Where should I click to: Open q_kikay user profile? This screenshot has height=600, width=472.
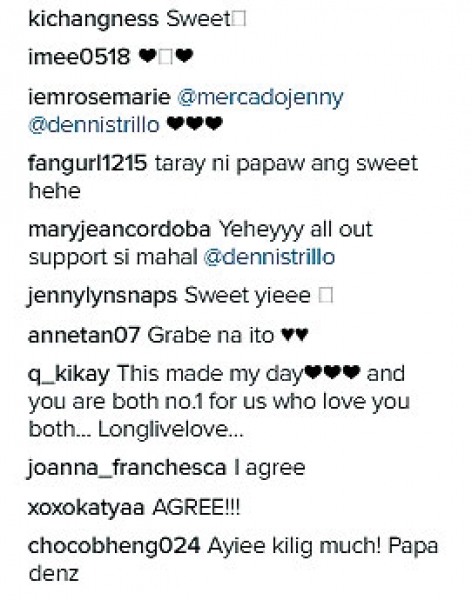pos(69,374)
